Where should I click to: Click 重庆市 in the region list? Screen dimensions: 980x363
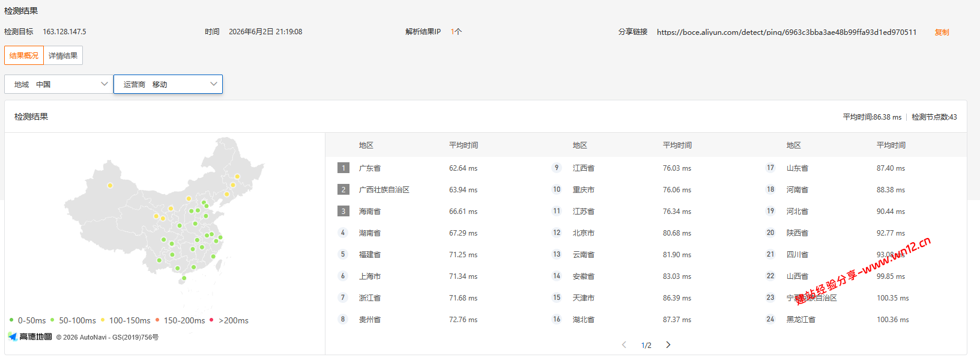[584, 190]
